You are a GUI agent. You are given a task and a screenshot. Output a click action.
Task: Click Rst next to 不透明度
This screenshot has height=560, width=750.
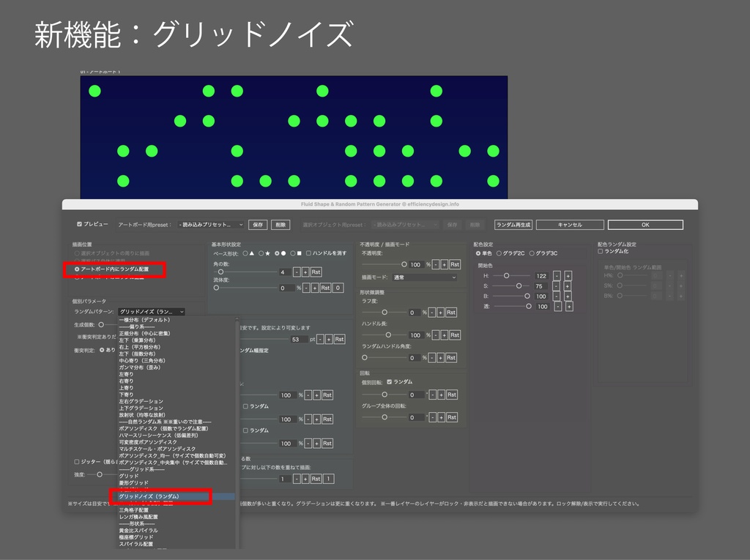pyautogui.click(x=454, y=264)
